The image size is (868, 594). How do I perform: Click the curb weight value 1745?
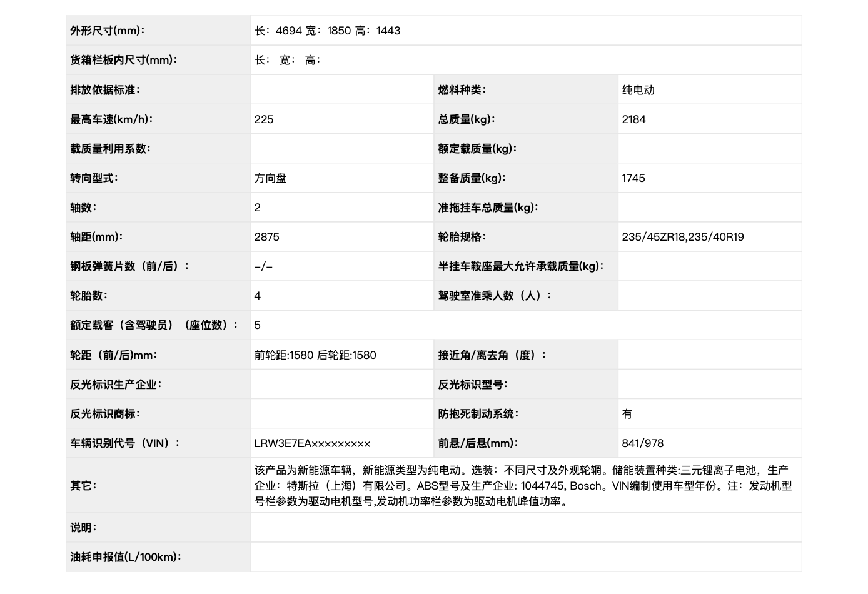[x=633, y=178]
